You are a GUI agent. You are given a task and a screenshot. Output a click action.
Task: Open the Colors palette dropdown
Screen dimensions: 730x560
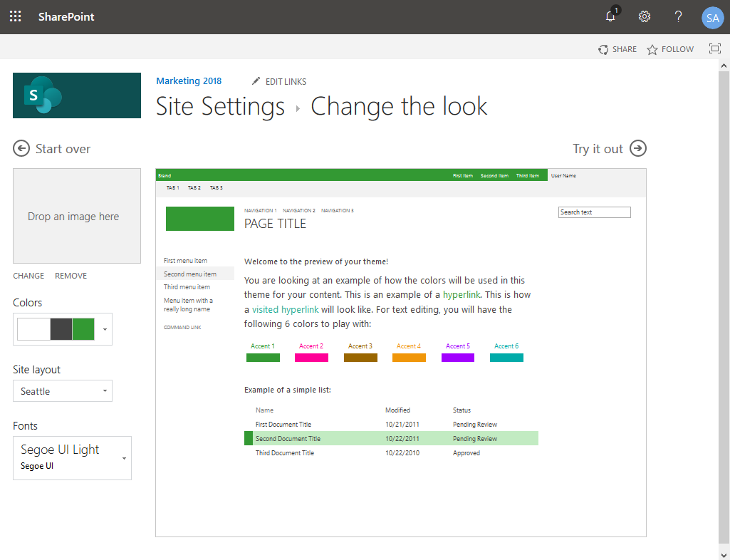tap(104, 328)
